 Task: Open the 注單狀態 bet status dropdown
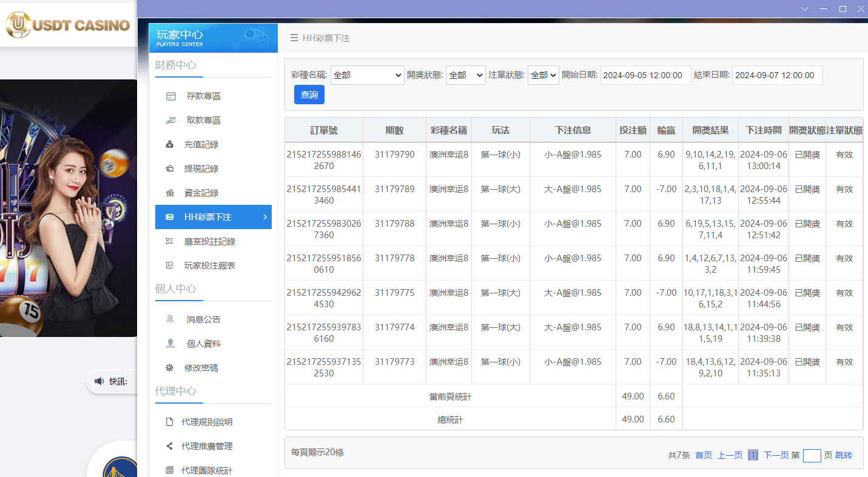543,75
